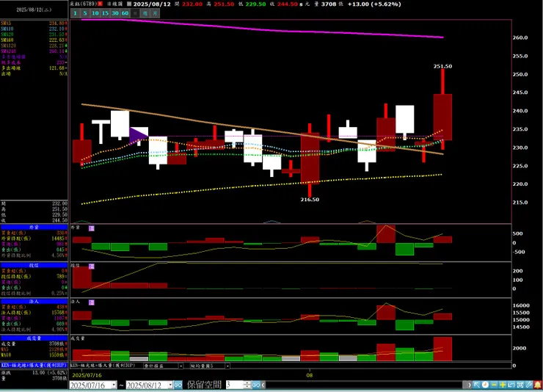The width and height of the screenshot is (543, 392).
Task: Select the highlighted KEN indicator label in left panel
Action: click(x=34, y=366)
